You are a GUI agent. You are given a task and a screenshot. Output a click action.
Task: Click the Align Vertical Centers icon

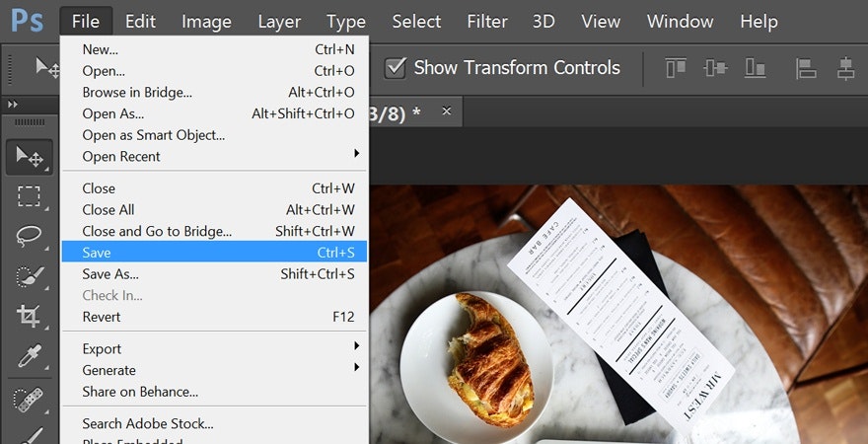pyautogui.click(x=715, y=68)
